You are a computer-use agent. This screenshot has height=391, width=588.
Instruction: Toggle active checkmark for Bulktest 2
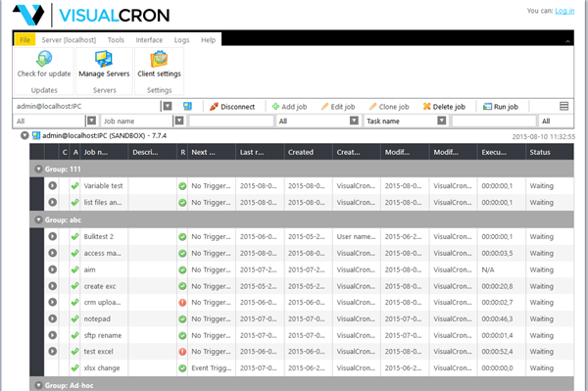coord(75,236)
